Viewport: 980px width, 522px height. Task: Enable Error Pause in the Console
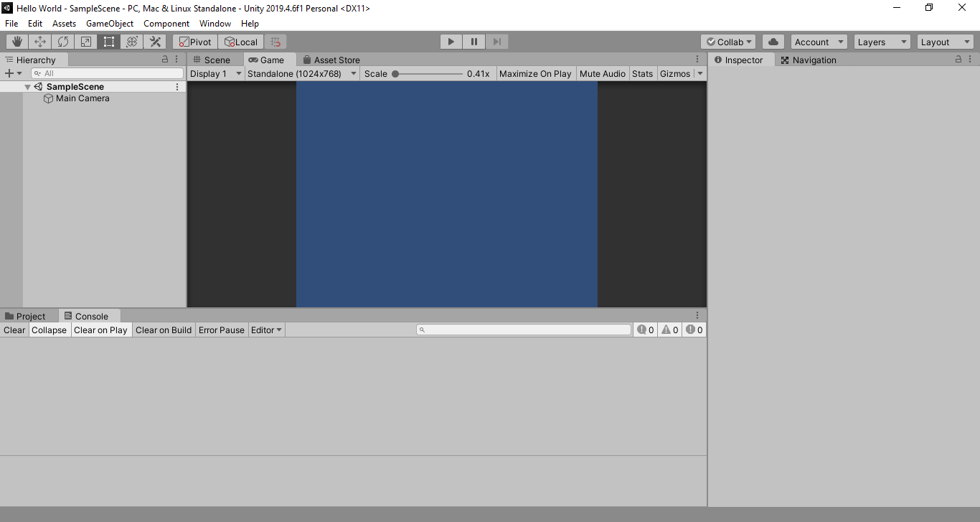coord(221,330)
